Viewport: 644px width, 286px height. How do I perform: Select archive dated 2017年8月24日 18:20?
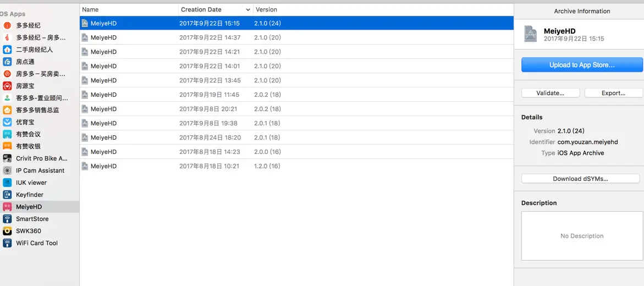(296, 137)
